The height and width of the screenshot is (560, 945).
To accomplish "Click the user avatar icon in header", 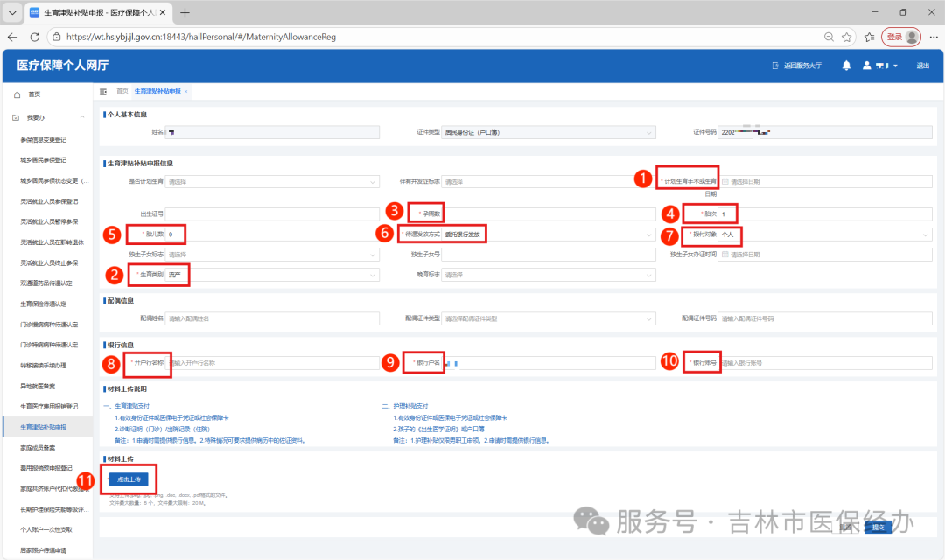I will 866,65.
